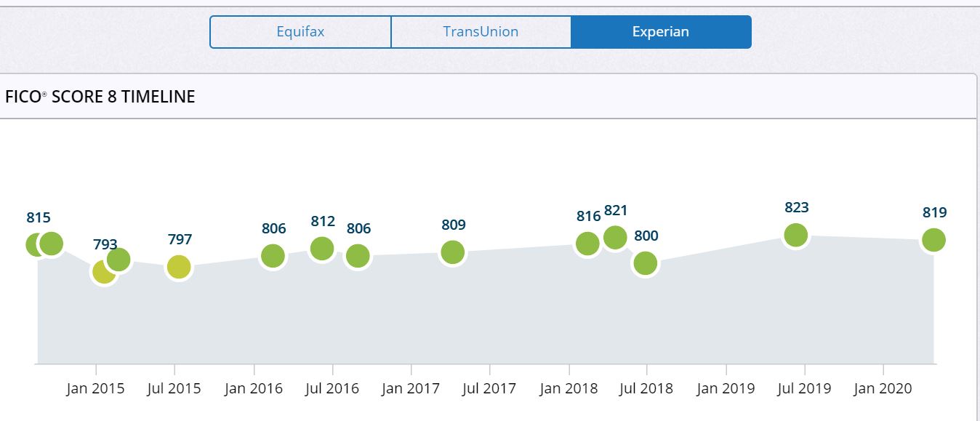Click the latest 819 score marker
The image size is (980, 421).
tap(933, 239)
